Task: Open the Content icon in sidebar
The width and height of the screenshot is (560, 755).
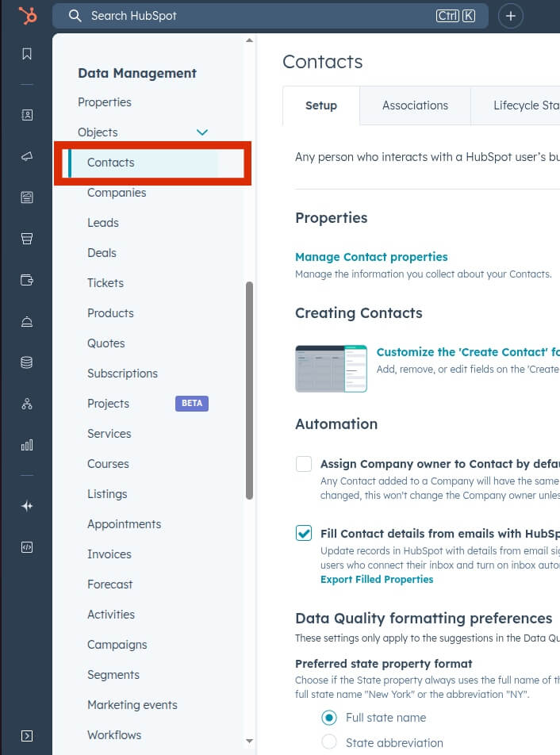Action: (27, 197)
